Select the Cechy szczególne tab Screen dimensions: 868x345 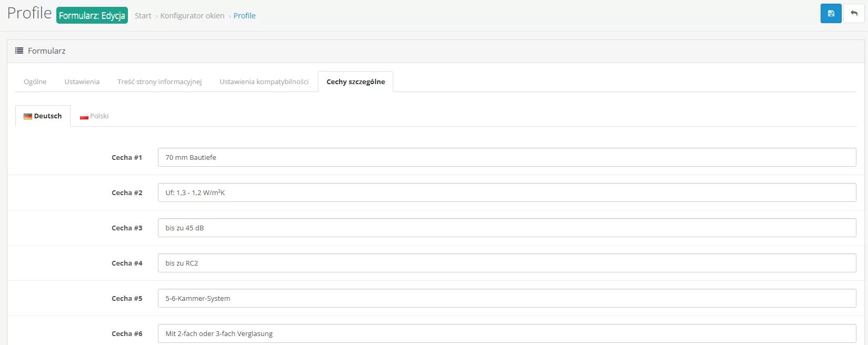pyautogui.click(x=355, y=82)
